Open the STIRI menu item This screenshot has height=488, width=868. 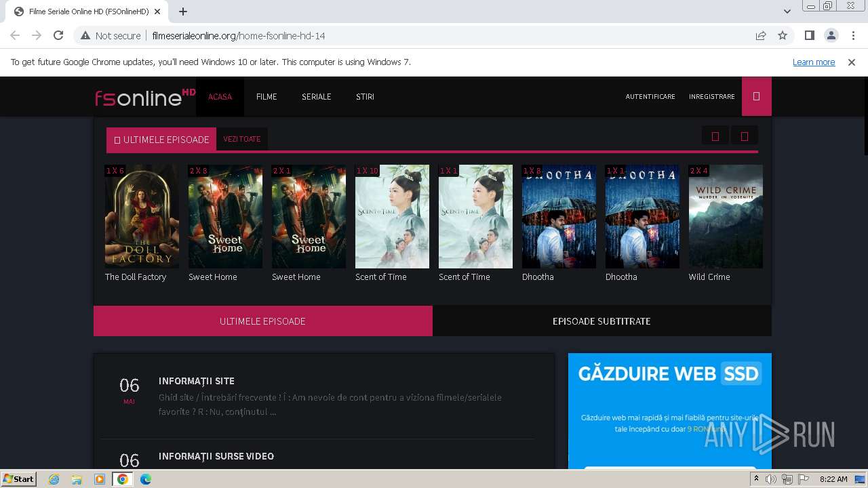[x=365, y=96]
